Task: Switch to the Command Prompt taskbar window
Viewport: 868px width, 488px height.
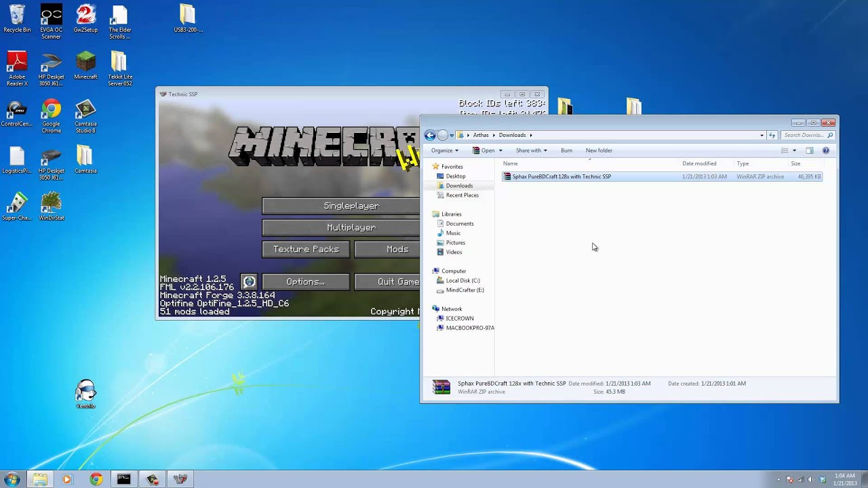Action: pyautogui.click(x=123, y=479)
